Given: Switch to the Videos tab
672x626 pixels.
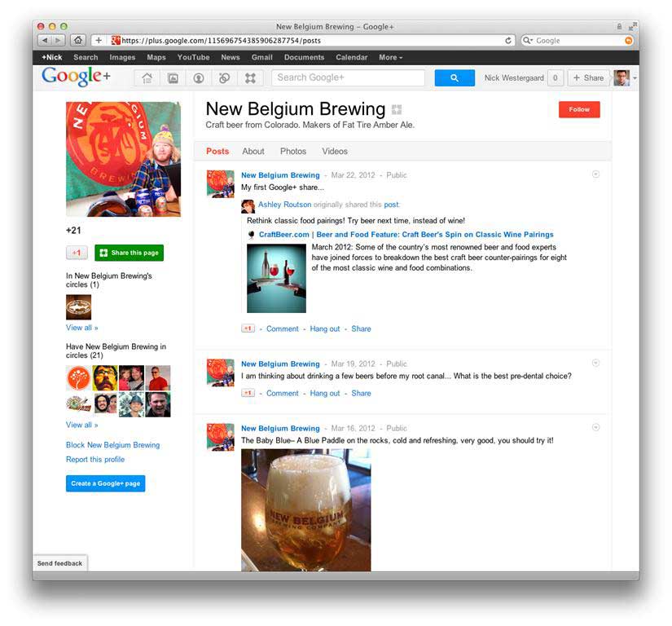Looking at the screenshot, I should tap(335, 151).
